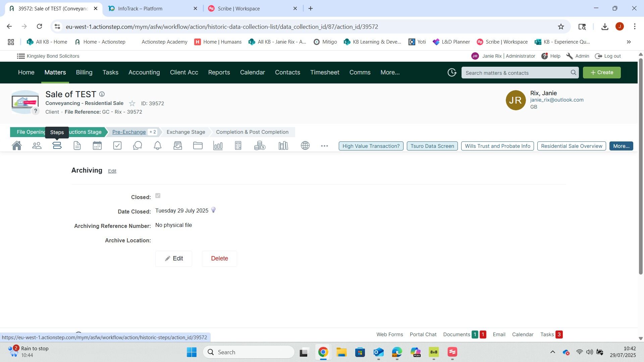Expand the blue More... button
The height and width of the screenshot is (362, 644).
[621, 146]
